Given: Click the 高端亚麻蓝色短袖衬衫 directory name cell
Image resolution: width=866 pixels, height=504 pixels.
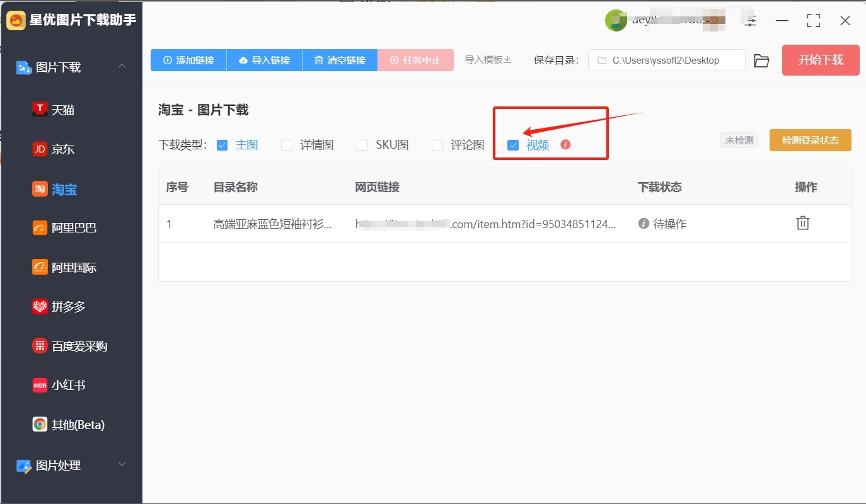Looking at the screenshot, I should (x=273, y=224).
